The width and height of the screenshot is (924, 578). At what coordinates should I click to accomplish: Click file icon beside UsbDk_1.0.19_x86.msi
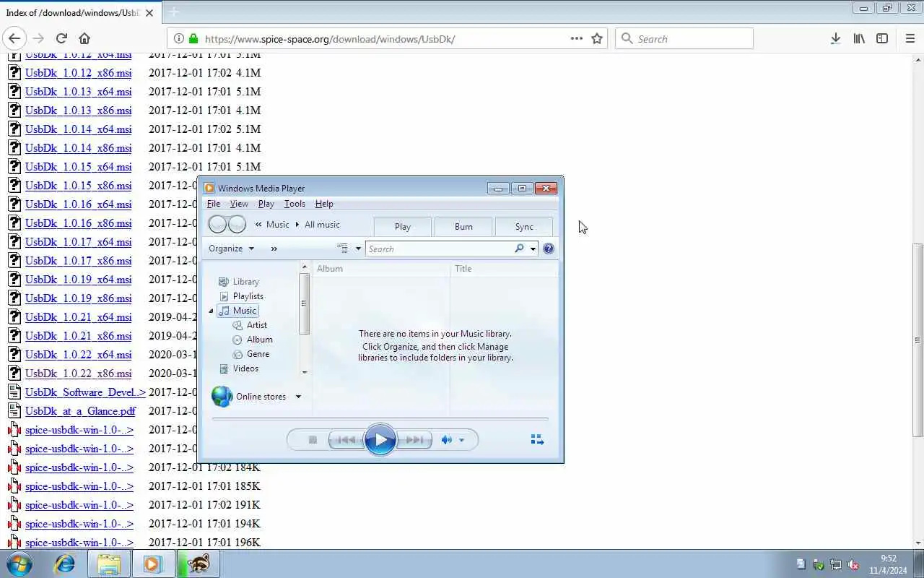tap(14, 298)
